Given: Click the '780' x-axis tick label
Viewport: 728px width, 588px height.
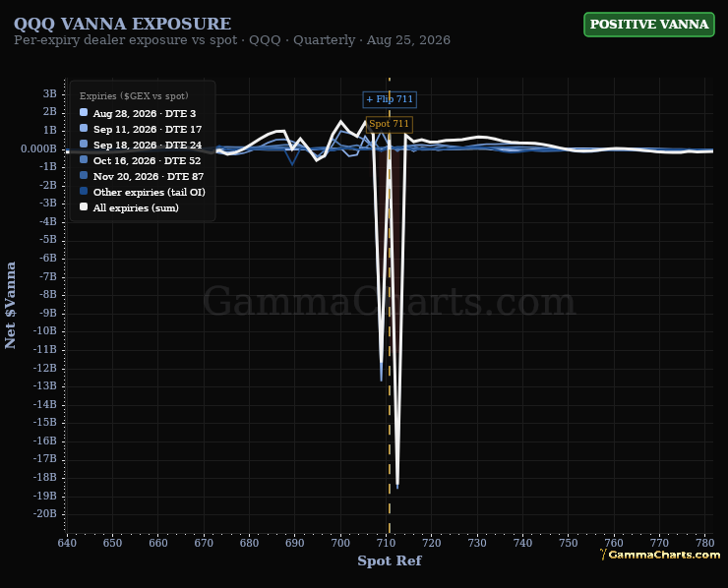Looking at the screenshot, I should (704, 543).
